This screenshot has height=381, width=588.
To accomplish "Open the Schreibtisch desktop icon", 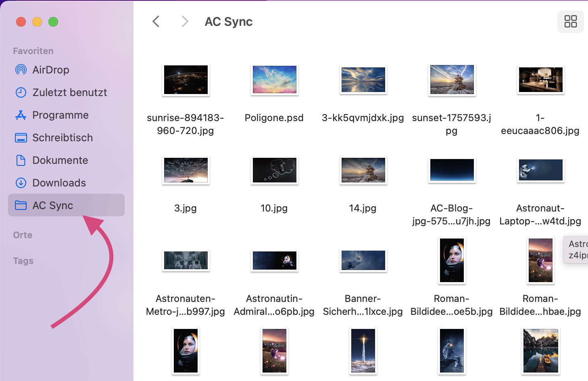I will point(21,138).
